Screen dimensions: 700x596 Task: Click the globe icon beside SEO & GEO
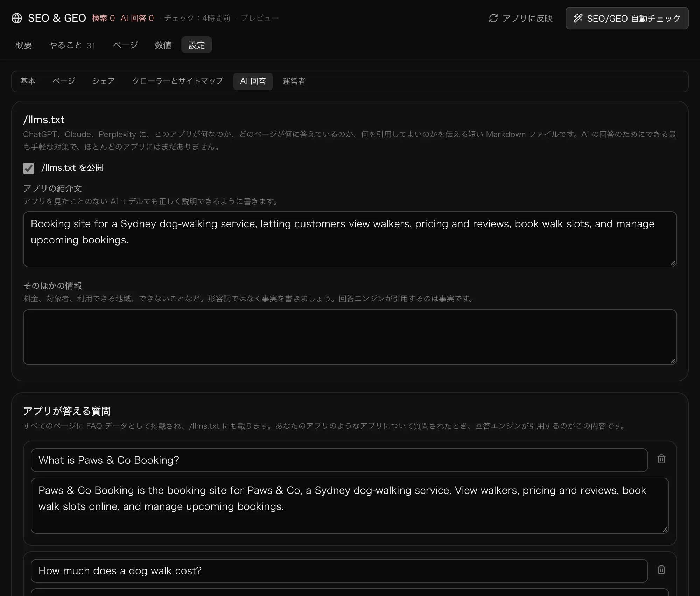tap(17, 18)
